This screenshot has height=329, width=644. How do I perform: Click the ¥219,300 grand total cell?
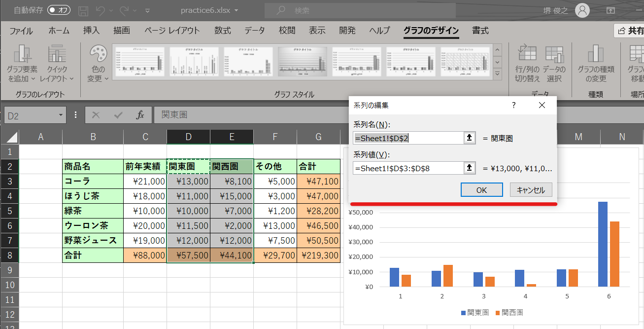[x=318, y=255]
